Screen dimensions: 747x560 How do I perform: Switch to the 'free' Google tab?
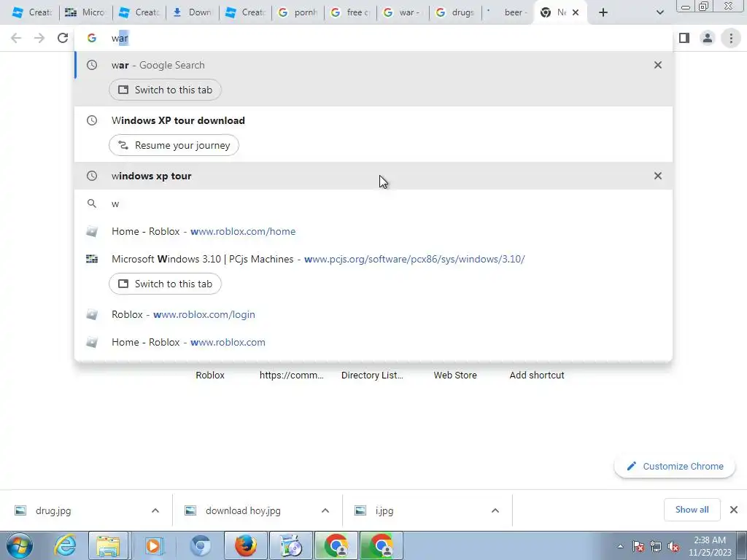(350, 12)
